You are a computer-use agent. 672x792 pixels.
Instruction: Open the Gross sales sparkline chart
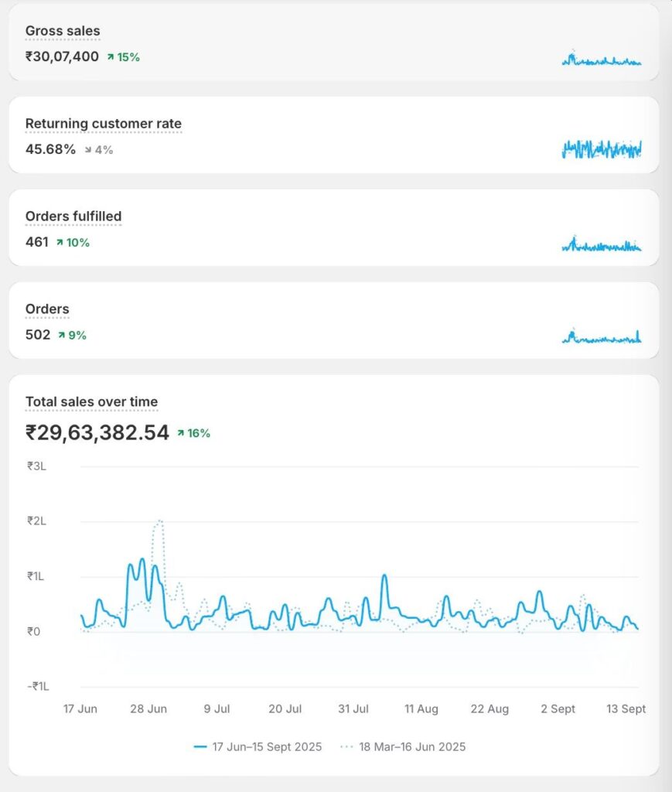[x=601, y=59]
